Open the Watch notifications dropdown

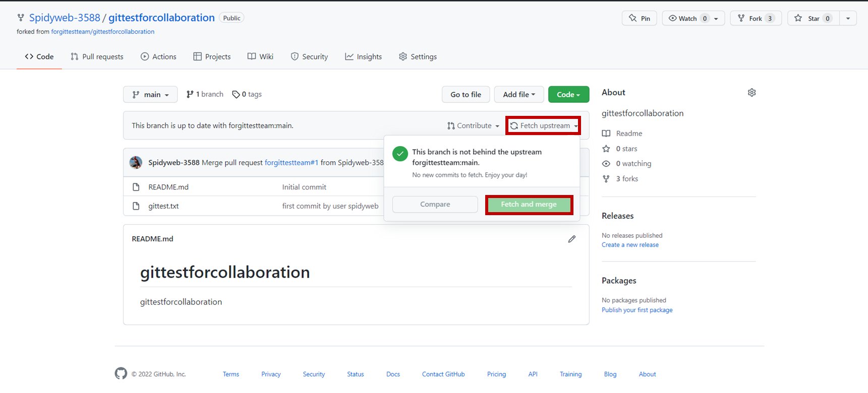pos(693,18)
